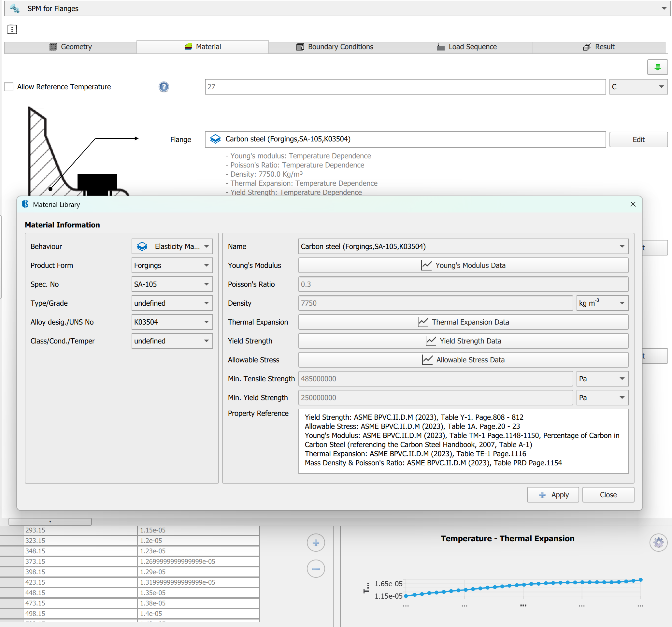Switch to the Boundary Conditions tab
The image size is (672, 627).
(x=334, y=47)
